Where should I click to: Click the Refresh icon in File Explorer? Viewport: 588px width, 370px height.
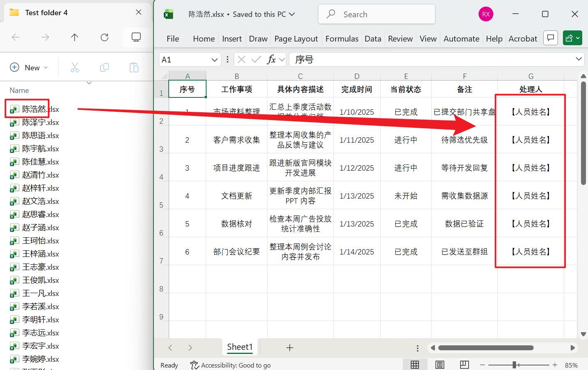point(104,37)
